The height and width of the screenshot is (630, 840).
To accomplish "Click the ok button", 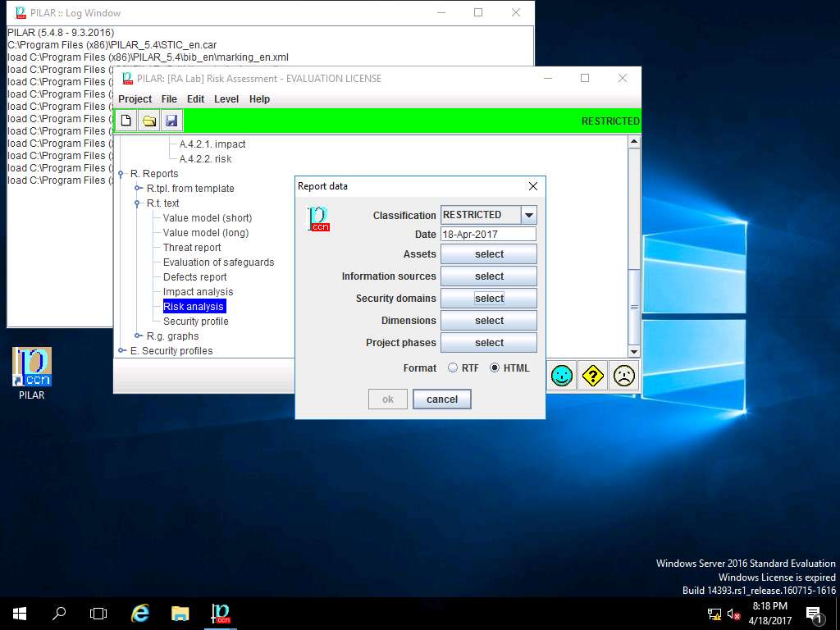I will [388, 399].
